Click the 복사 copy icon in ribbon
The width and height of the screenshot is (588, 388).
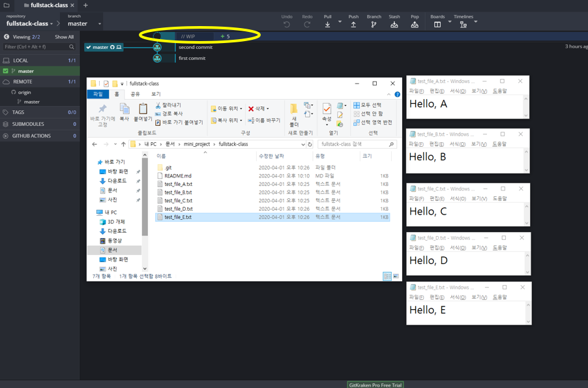pos(124,109)
